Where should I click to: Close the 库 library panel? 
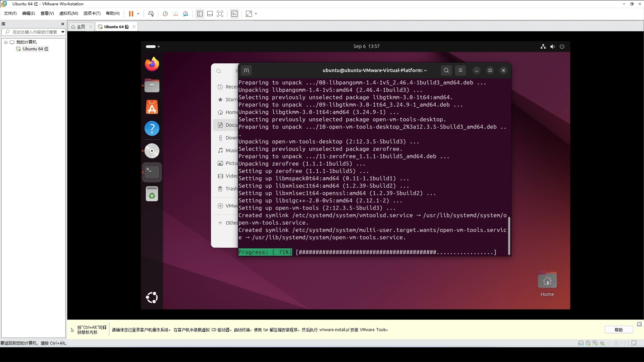click(x=62, y=24)
